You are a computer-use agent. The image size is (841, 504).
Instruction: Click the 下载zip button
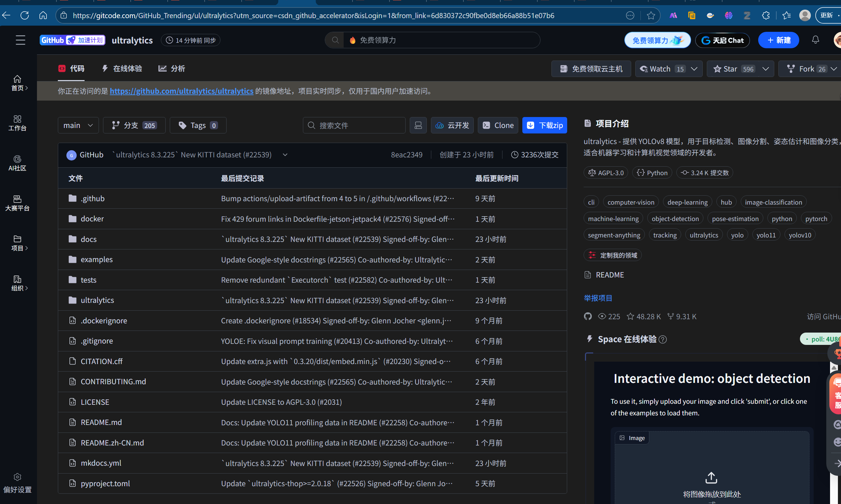[x=544, y=125]
